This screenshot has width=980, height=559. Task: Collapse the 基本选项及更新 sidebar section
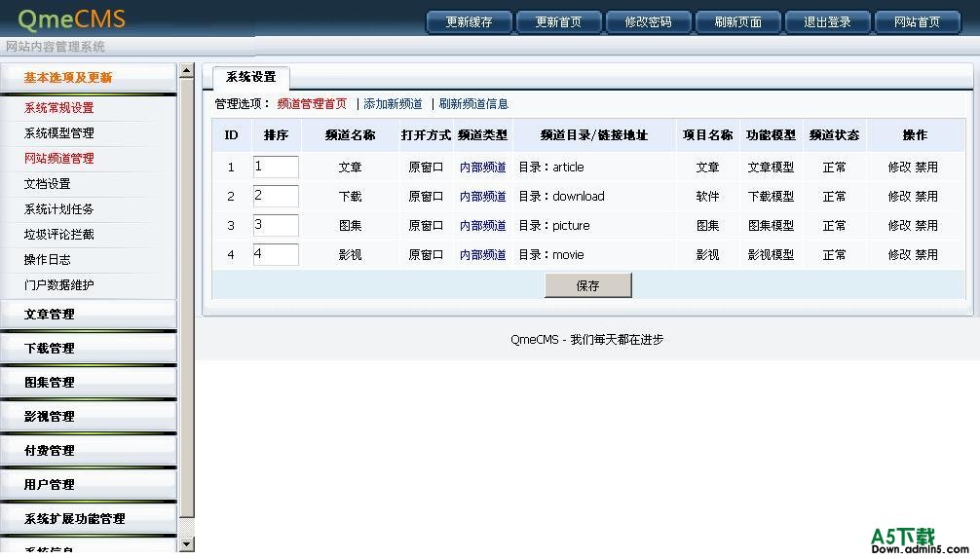pos(68,78)
